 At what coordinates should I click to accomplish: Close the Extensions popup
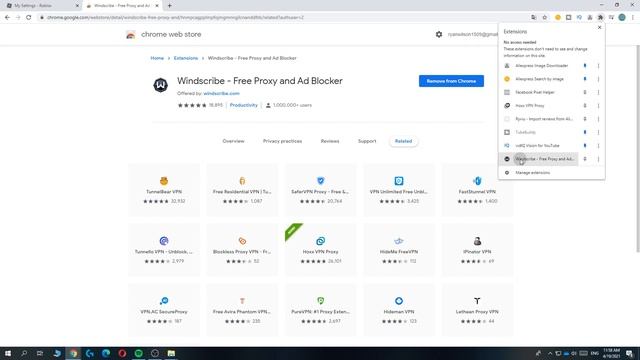coord(599,27)
